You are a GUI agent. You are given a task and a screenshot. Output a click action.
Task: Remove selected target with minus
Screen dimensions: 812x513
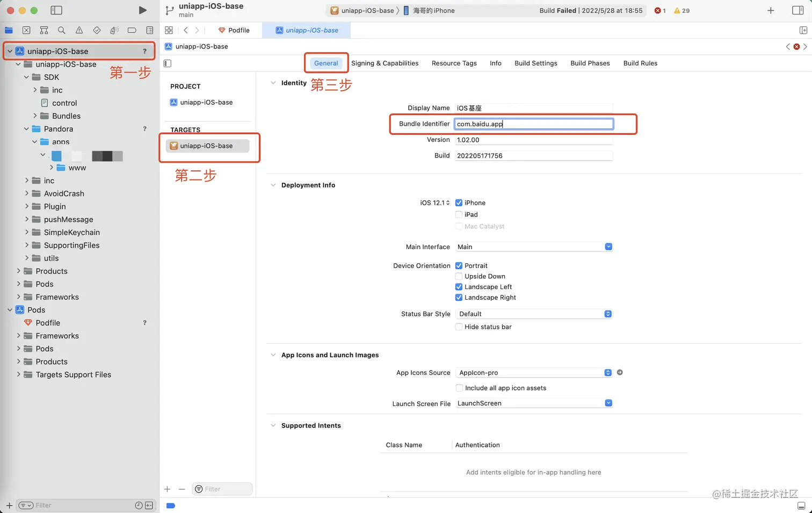182,489
